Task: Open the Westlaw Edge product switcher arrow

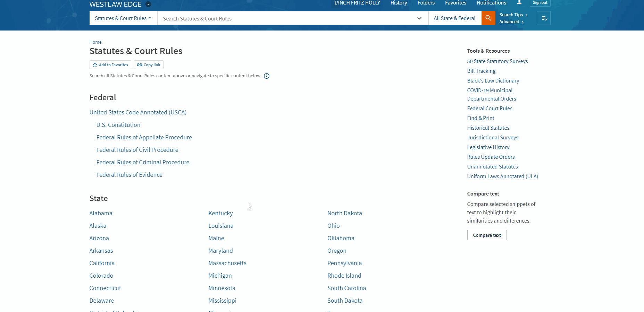Action: (148, 5)
